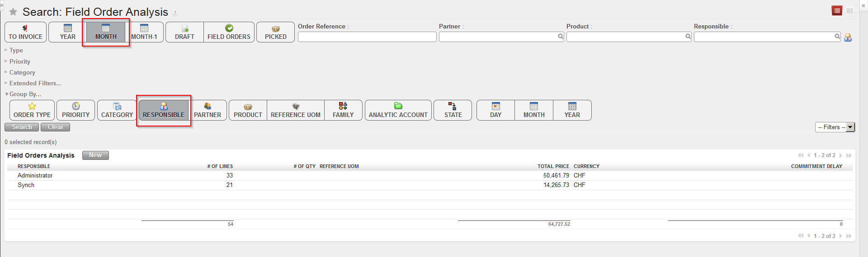868x257 pixels.
Task: Open Partner search magnifier
Action: pyautogui.click(x=561, y=37)
